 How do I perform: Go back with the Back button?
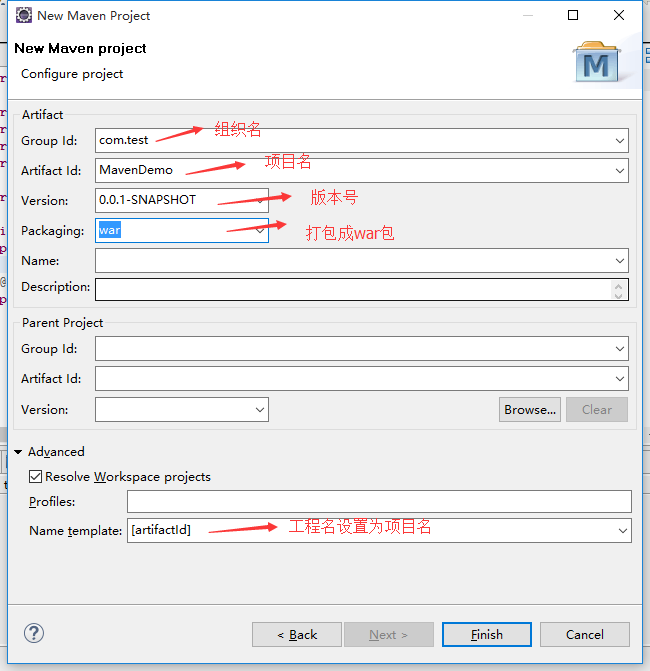[x=297, y=634]
